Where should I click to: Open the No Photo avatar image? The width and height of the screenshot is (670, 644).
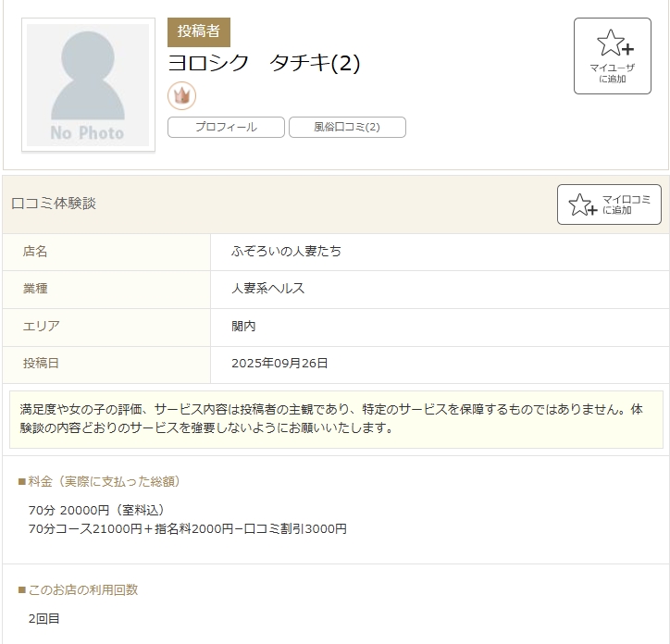tap(88, 85)
